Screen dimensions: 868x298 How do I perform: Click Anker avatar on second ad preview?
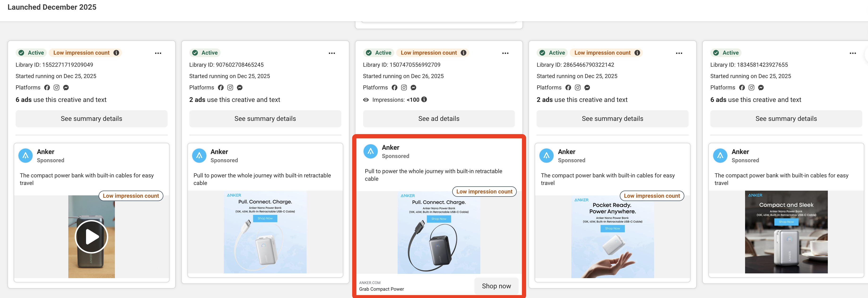[199, 156]
